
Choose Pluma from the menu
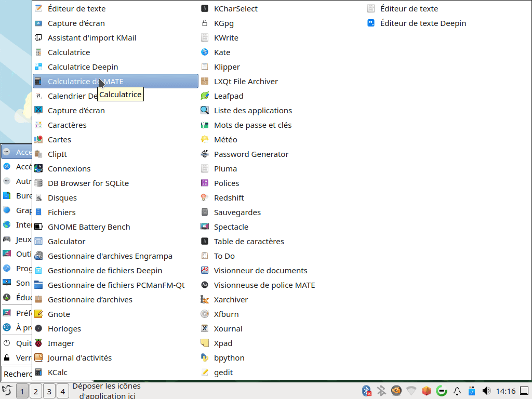point(282,169)
